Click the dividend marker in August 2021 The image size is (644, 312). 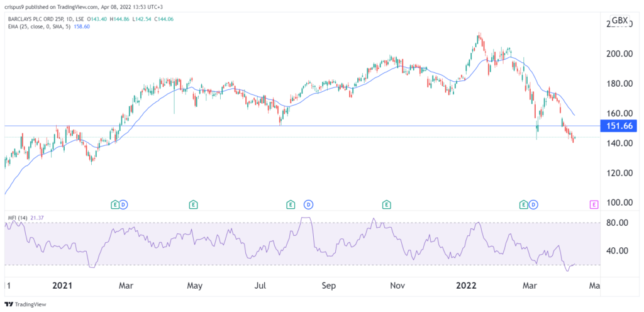click(x=308, y=204)
